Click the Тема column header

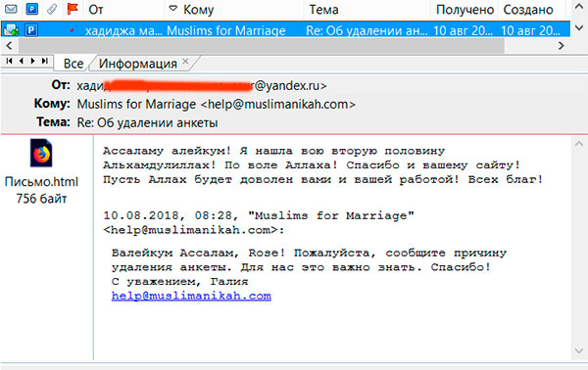coord(323,10)
